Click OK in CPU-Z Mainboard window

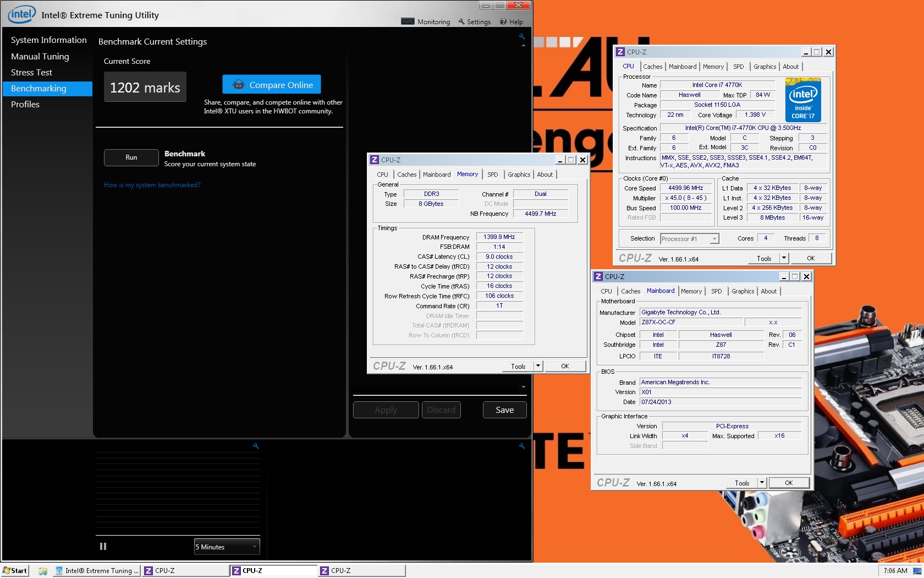coord(789,483)
